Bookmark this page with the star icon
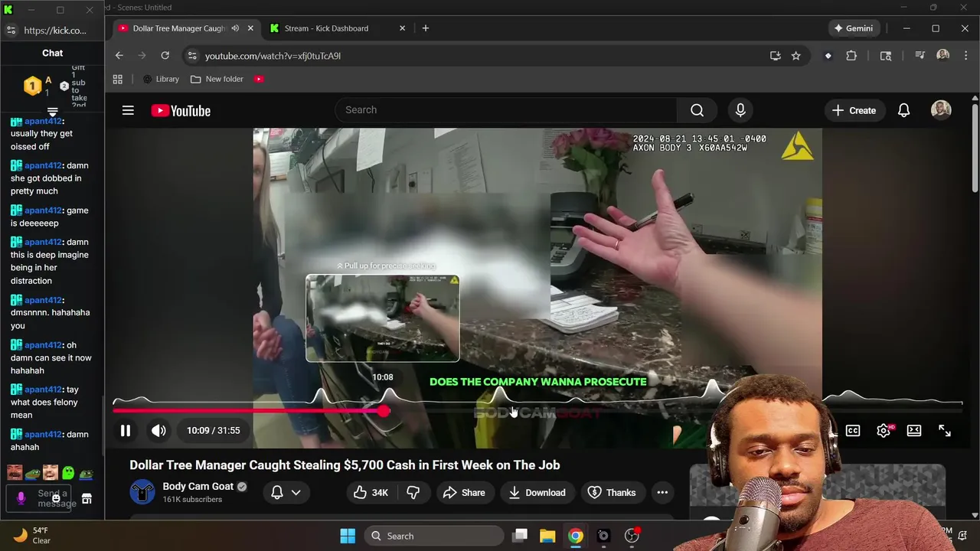 (796, 56)
